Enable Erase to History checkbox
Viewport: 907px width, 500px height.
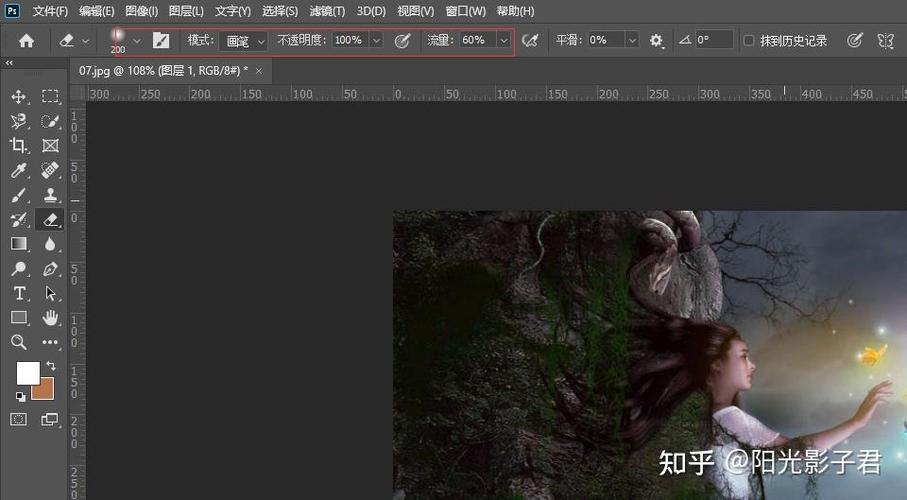(749, 41)
